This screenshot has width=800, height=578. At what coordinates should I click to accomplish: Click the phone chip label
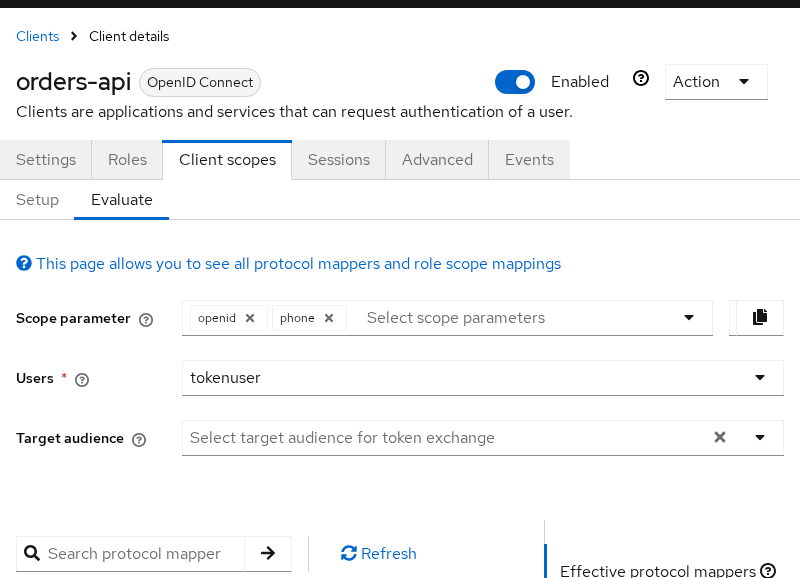(x=297, y=318)
